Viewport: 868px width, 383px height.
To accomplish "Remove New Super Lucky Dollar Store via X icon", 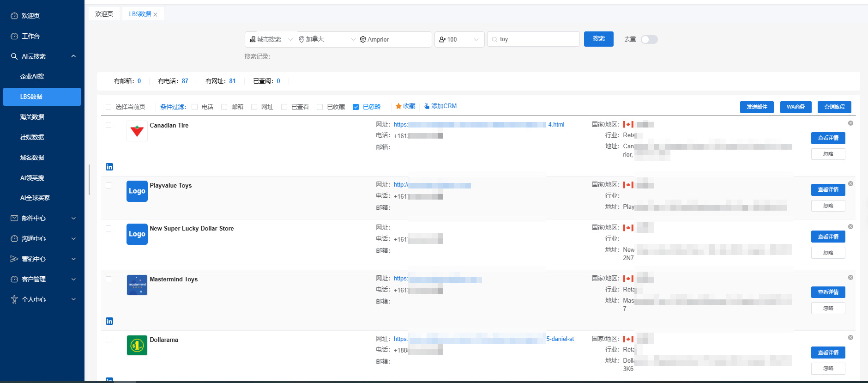I will click(850, 227).
